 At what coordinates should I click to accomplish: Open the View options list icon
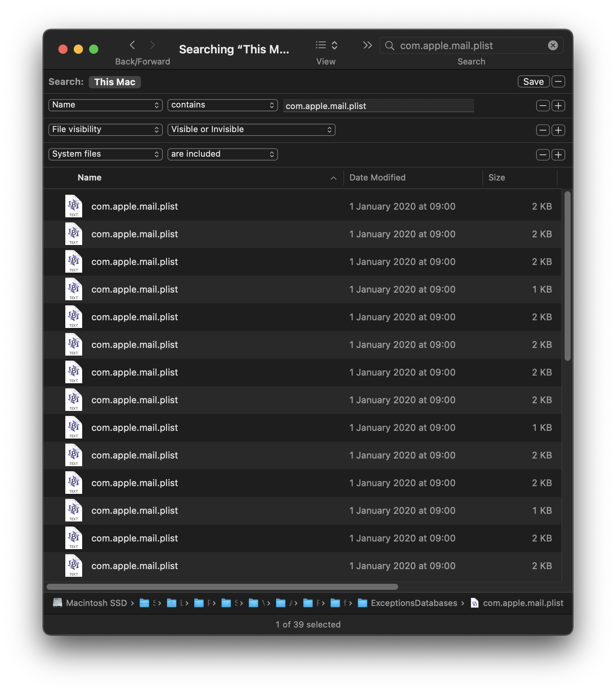[326, 45]
